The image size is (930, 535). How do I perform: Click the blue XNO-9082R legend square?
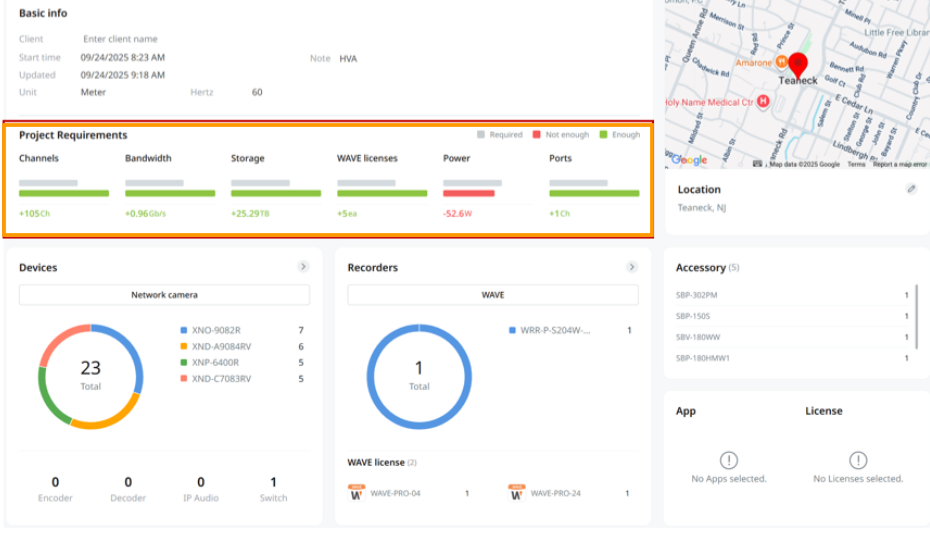pyautogui.click(x=184, y=330)
